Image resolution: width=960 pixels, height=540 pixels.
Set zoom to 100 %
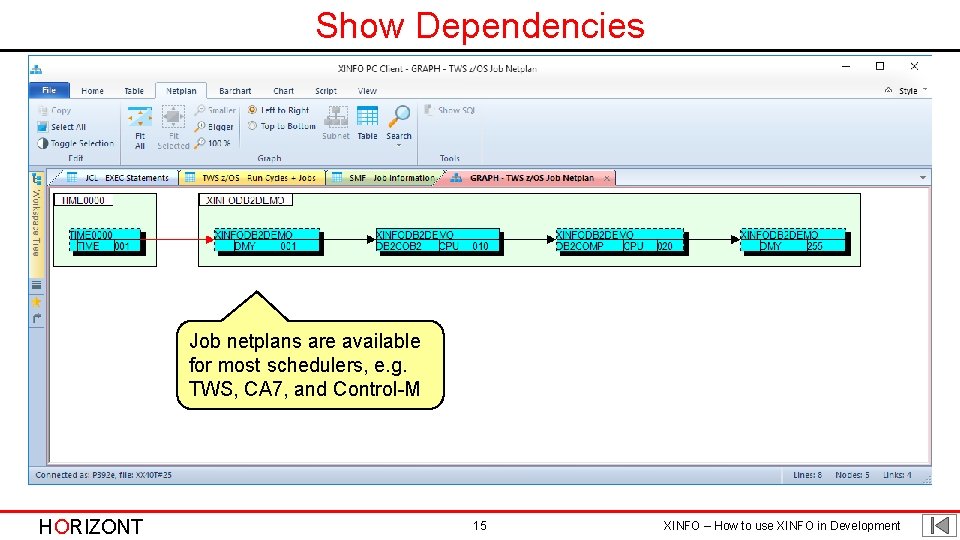[212, 143]
